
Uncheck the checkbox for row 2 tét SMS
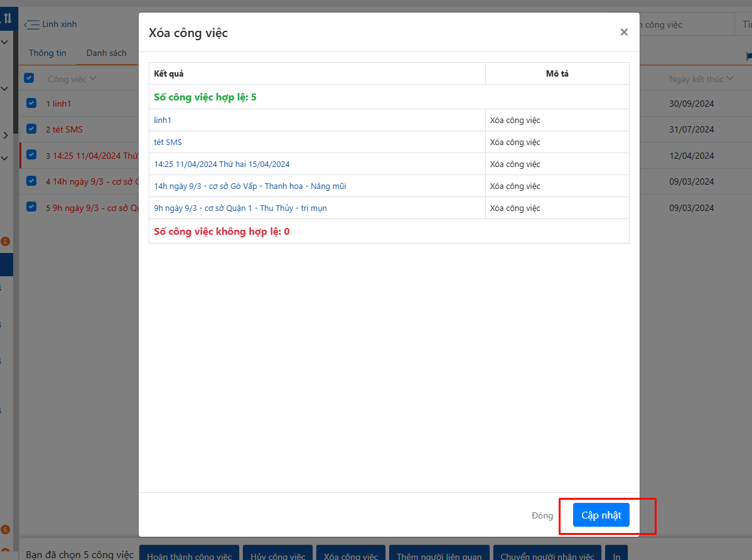click(31, 129)
